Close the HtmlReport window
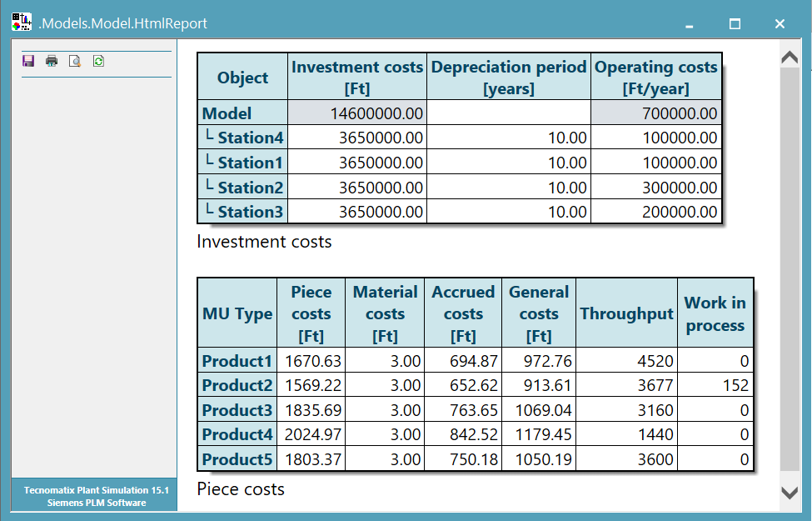This screenshot has width=812, height=521. (x=780, y=24)
